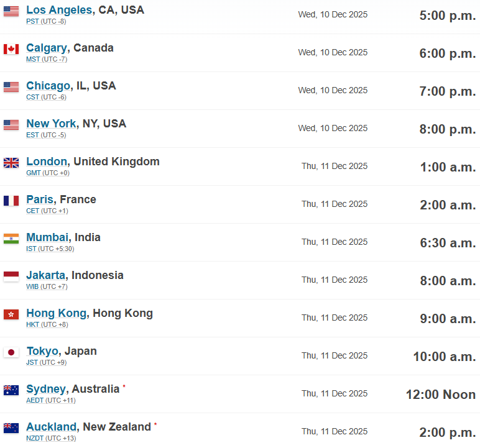The image size is (480, 448).
Task: Open the GMT (UTC +0) time zone link
Action: click(48, 173)
